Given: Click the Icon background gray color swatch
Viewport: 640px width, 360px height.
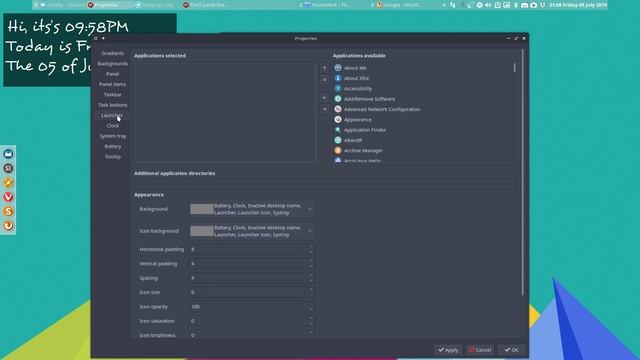Looking at the screenshot, I should 202,231.
